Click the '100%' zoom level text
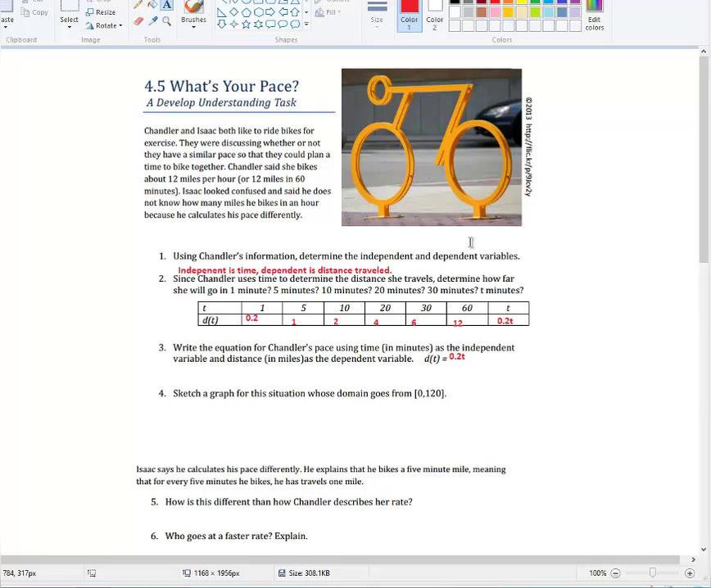Image resolution: width=711 pixels, height=588 pixels. pos(597,573)
